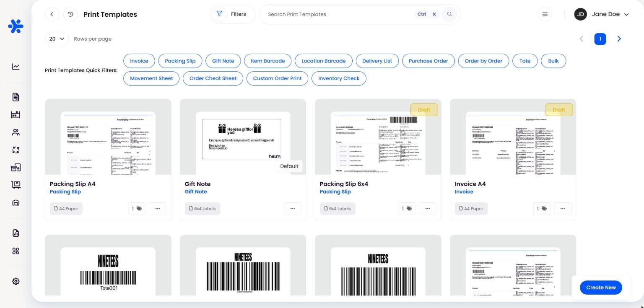Open the people/users sidebar icon

16,132
